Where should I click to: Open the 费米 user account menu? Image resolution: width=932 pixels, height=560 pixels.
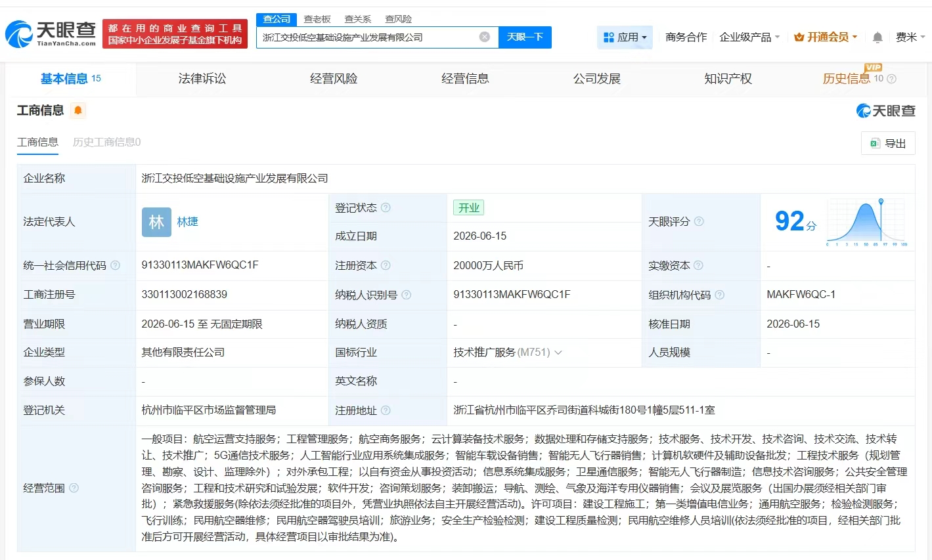click(910, 37)
